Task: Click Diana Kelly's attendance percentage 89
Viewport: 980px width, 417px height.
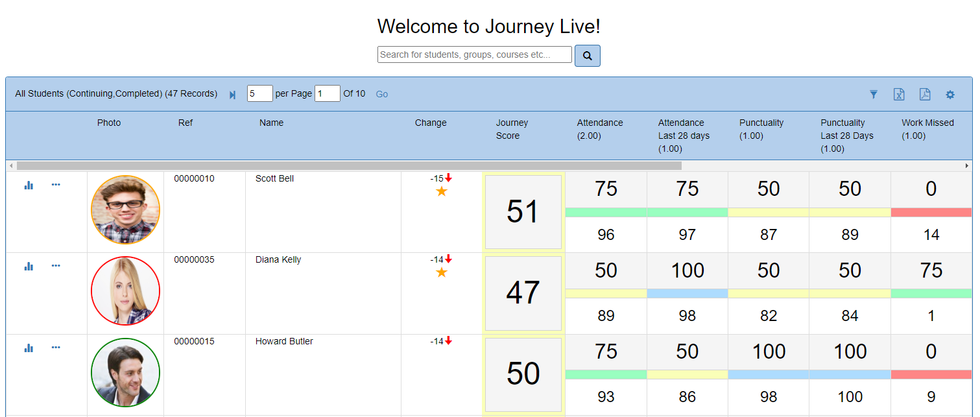Action: click(606, 316)
